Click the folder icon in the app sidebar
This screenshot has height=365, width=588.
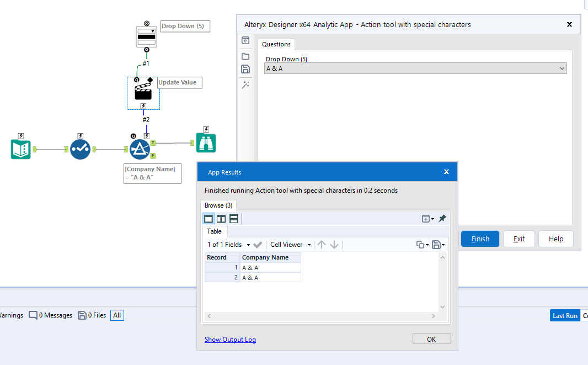pos(245,56)
